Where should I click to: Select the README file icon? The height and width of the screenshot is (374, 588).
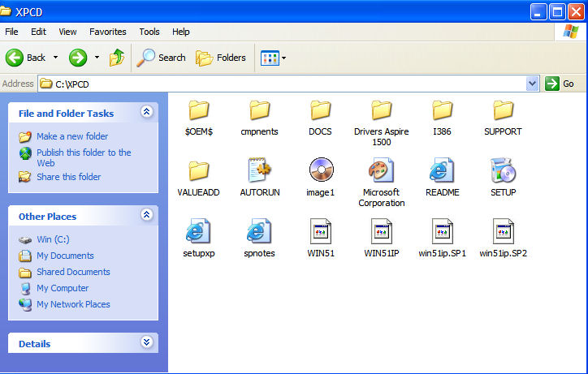coord(442,170)
